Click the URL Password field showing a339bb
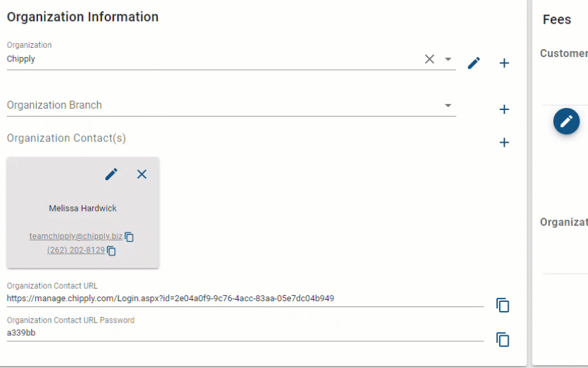 tap(246, 333)
